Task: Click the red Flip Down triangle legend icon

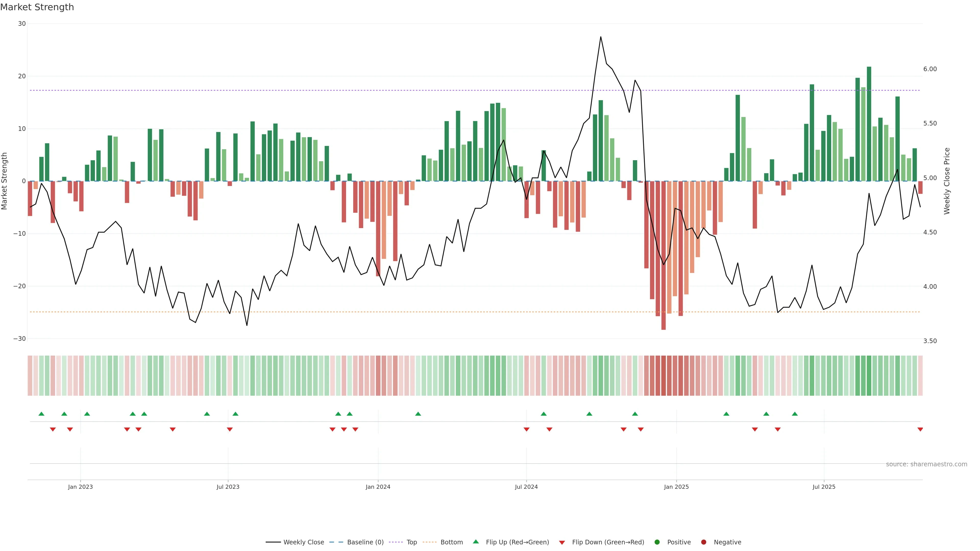Action: click(562, 542)
